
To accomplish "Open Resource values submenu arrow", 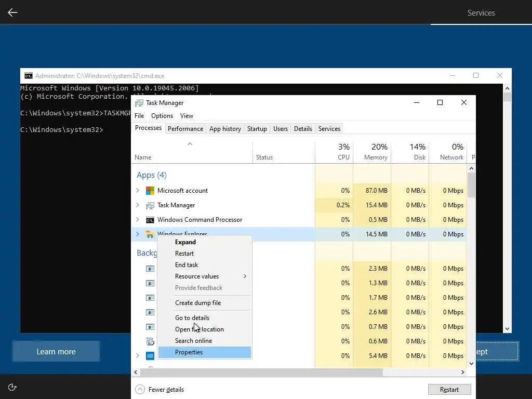I will pos(245,276).
